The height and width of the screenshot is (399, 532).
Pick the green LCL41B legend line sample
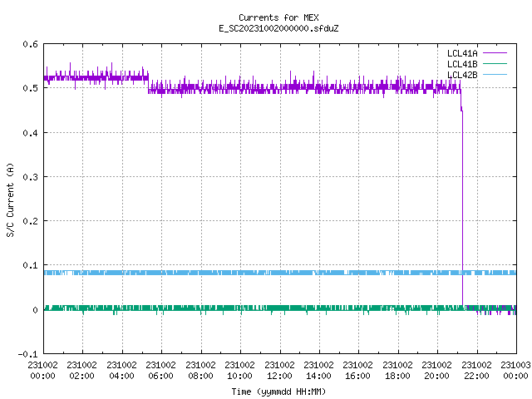tap(495, 64)
